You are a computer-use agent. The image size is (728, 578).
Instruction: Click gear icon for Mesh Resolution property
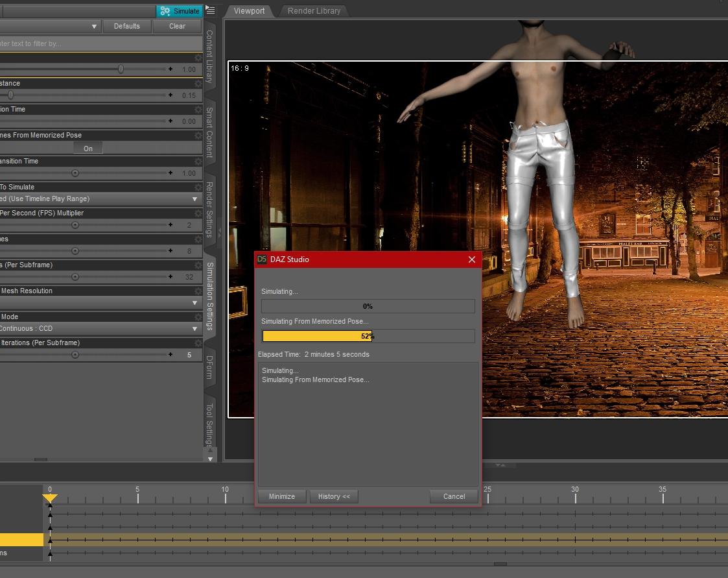pyautogui.click(x=198, y=291)
